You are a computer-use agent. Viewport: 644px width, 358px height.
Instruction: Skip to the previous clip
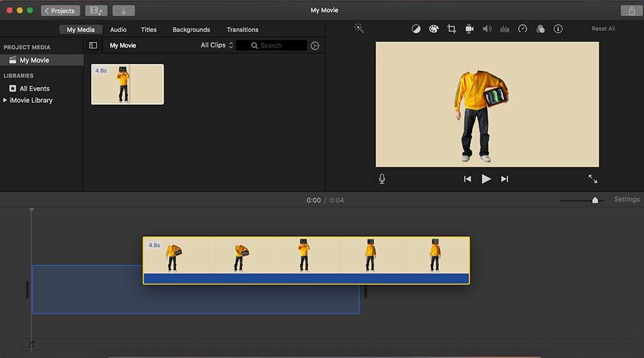(x=467, y=179)
